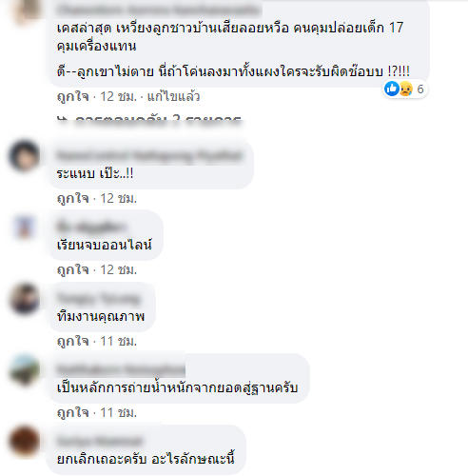
Task: Open avatar beside ยกเลิกเถอะครับ comment
Action: [25, 442]
